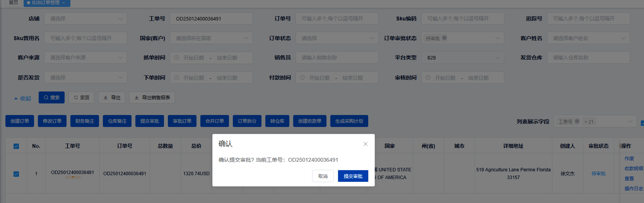Click the 修改订单 button
Screen dimensions: 644x203
coord(52,121)
